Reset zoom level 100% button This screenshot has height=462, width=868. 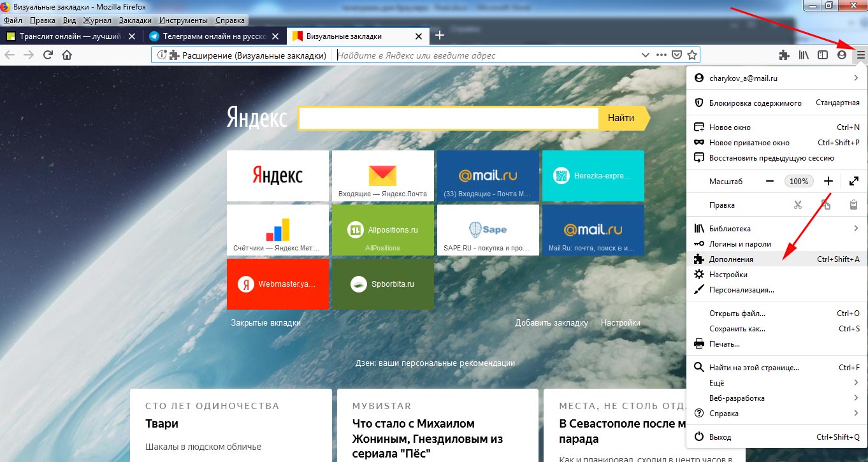point(799,182)
